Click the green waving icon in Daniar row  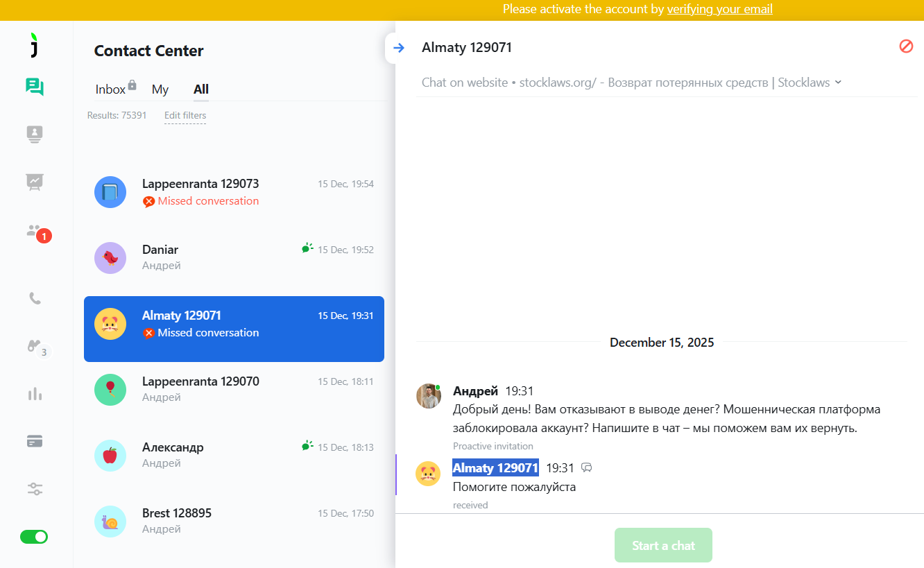click(307, 248)
